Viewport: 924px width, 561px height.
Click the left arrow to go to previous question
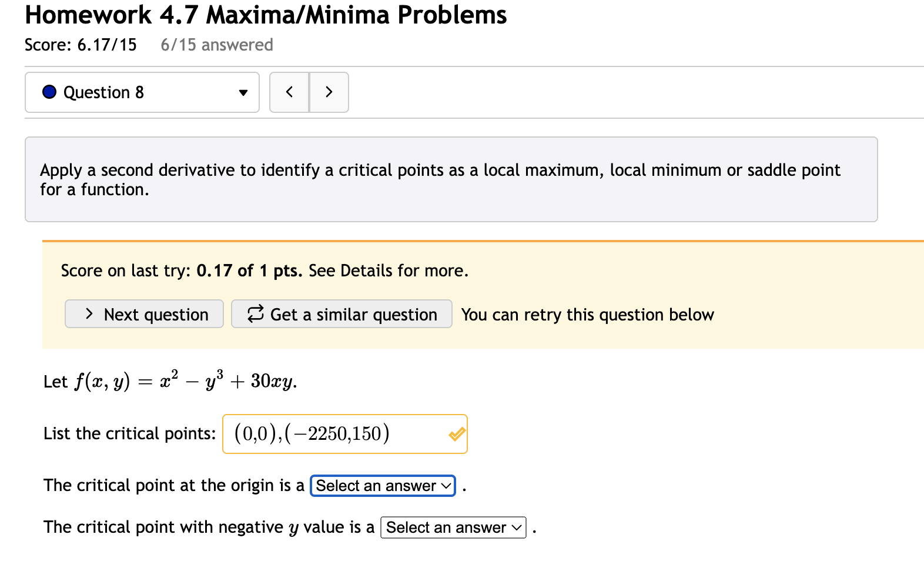pos(289,92)
